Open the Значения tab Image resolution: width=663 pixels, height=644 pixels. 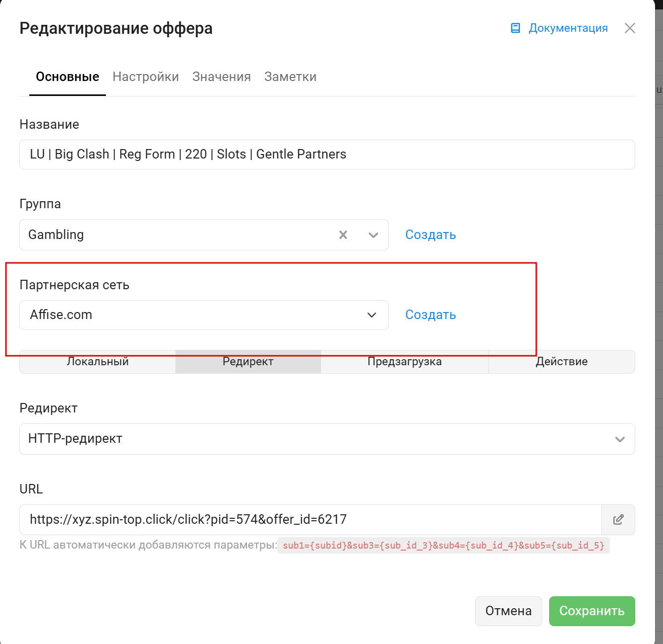[222, 77]
